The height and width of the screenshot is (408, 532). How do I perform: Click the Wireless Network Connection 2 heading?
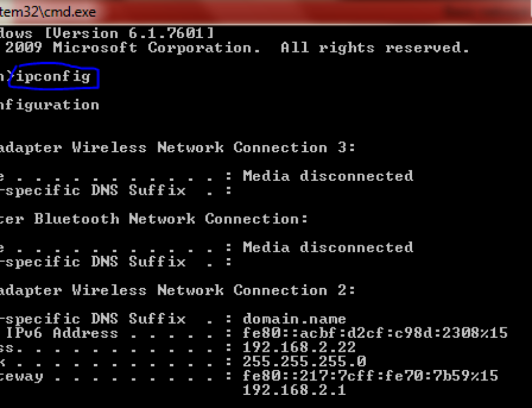coord(213,290)
